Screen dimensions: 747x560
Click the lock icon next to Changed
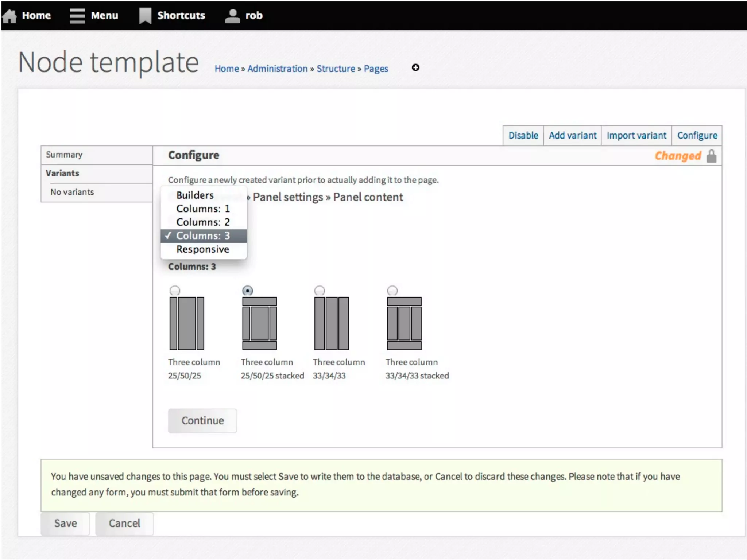(711, 156)
